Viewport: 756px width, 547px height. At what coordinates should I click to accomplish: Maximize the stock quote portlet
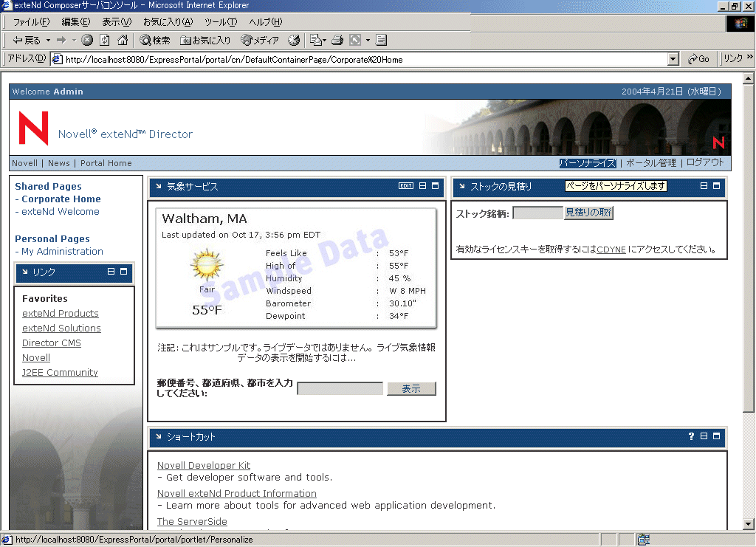(716, 186)
